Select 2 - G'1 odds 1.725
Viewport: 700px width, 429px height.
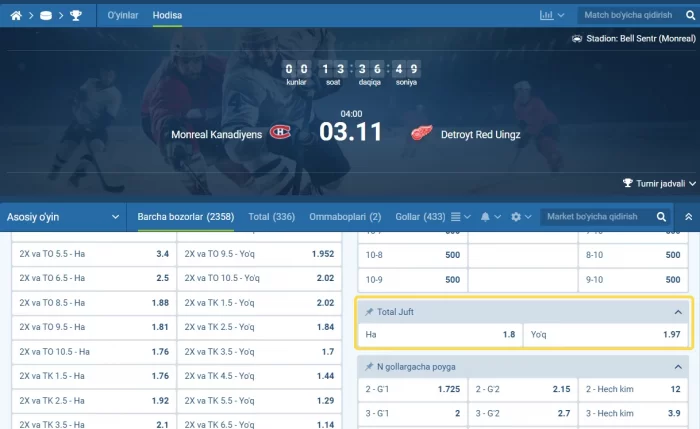[412, 389]
